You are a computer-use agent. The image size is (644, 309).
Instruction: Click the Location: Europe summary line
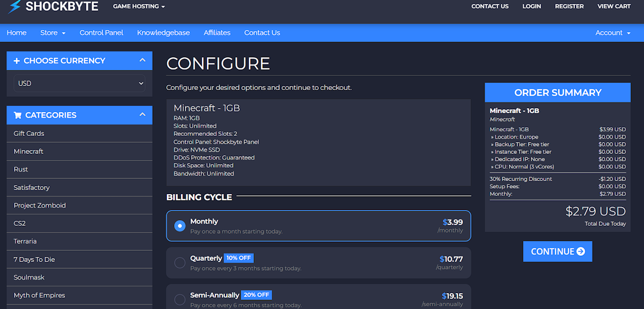557,137
